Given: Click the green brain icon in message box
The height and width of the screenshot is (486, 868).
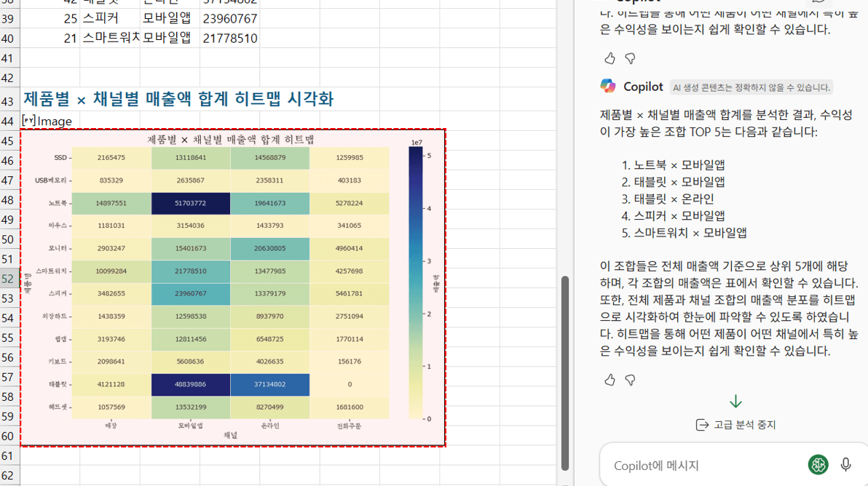Looking at the screenshot, I should (x=818, y=464).
